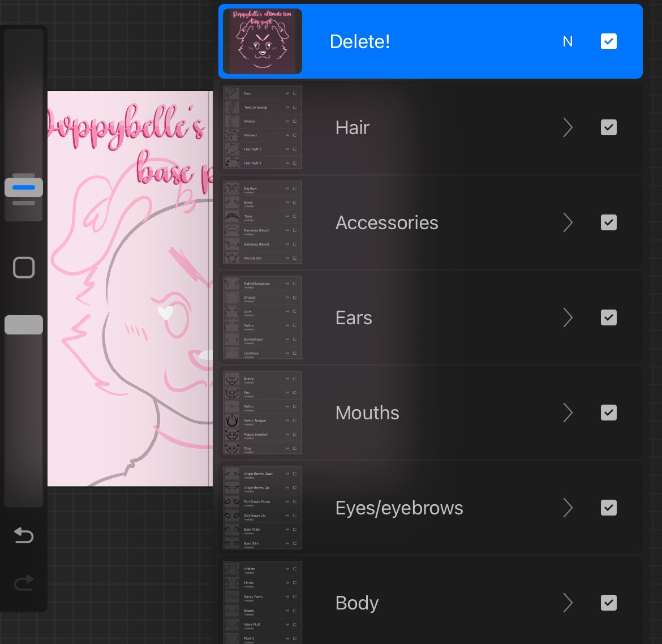The height and width of the screenshot is (644, 662).
Task: Toggle visibility of the Delete! layer
Action: click(x=608, y=41)
